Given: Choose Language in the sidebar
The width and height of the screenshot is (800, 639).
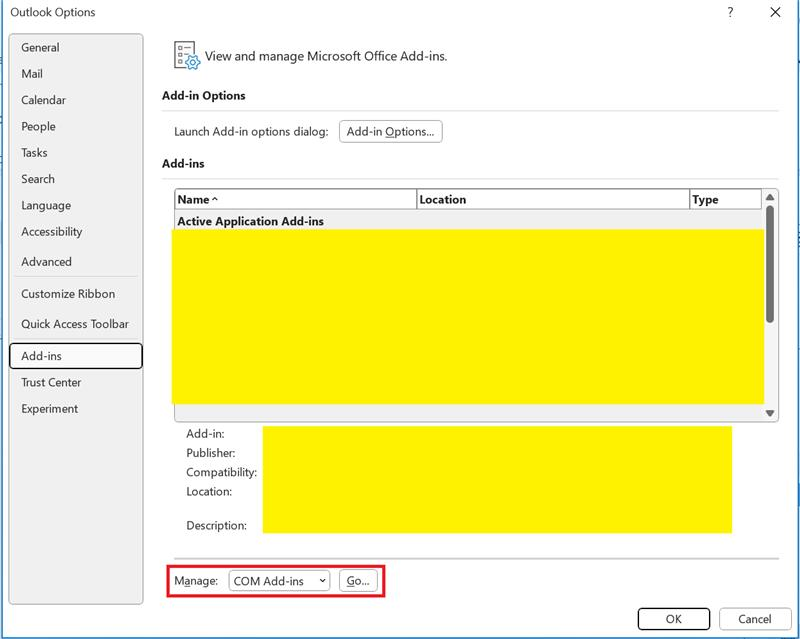Looking at the screenshot, I should [x=76, y=206].
